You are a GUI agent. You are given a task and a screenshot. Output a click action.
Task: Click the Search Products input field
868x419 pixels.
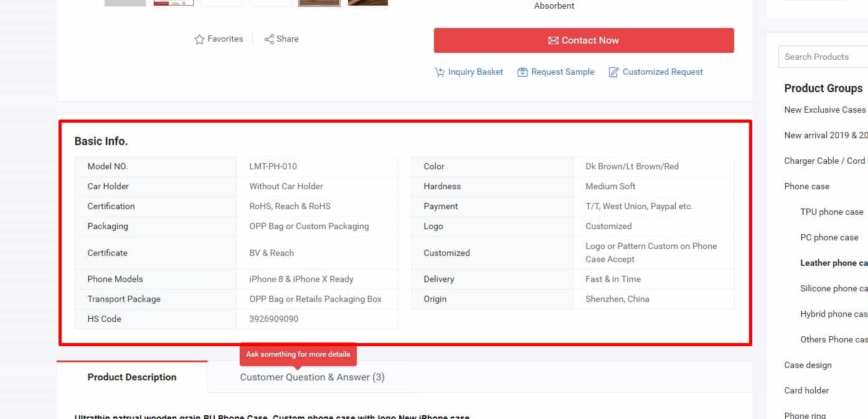822,57
